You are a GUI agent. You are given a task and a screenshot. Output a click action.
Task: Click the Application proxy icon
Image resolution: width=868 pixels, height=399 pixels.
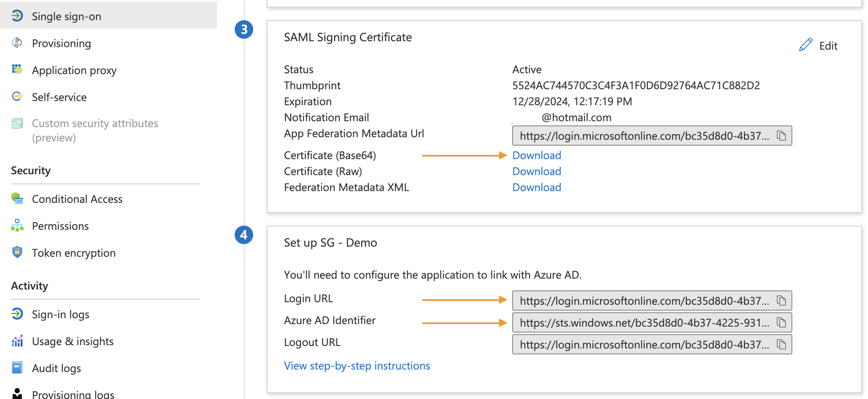tap(17, 69)
